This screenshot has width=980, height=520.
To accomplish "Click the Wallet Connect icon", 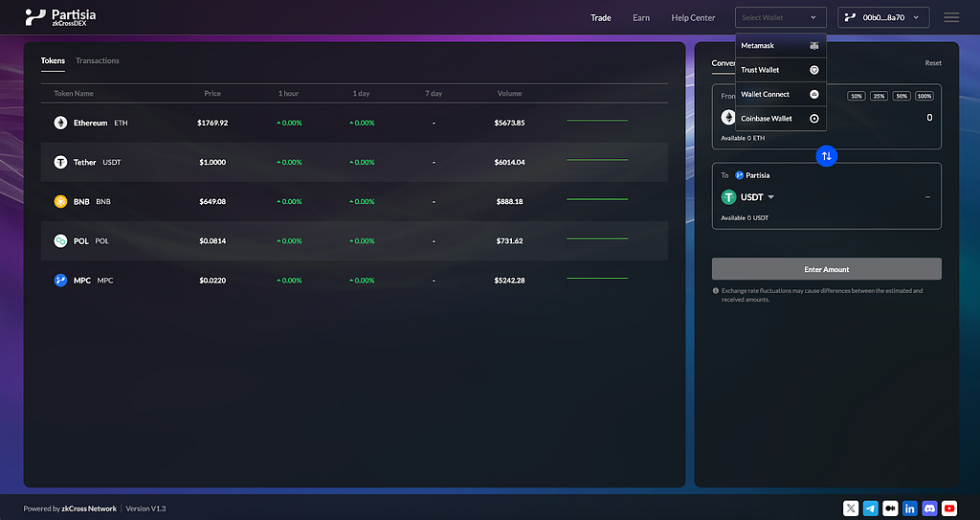I will click(813, 95).
